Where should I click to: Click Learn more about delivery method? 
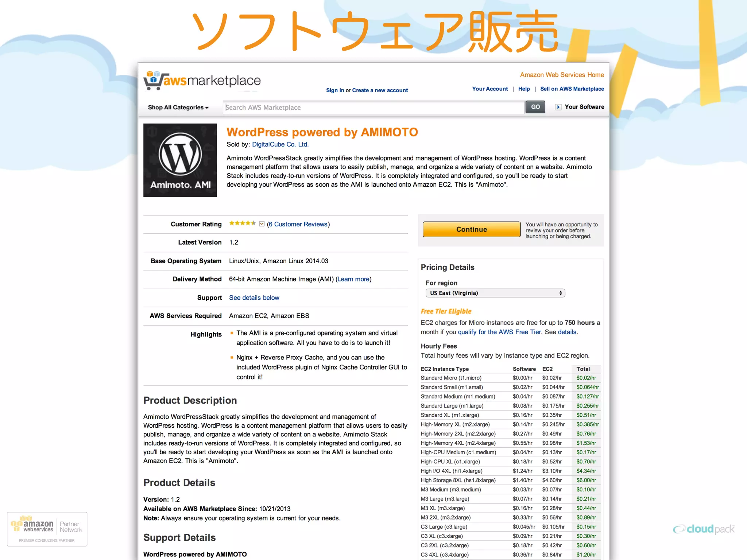[x=353, y=279]
